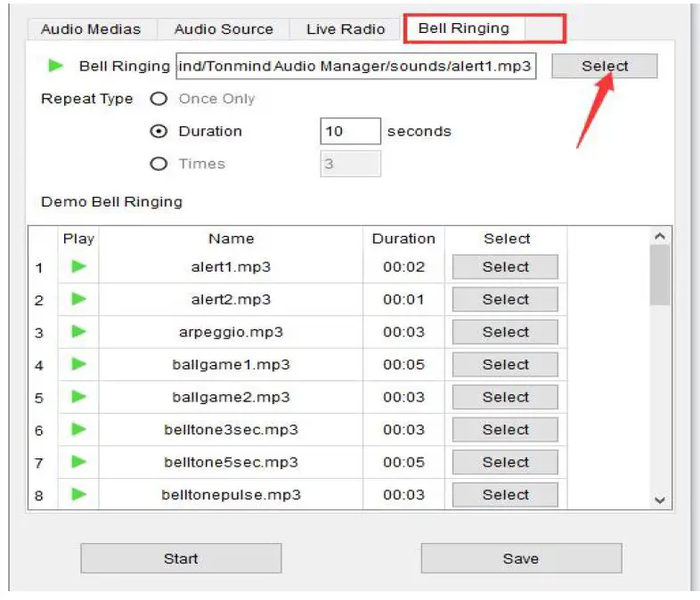
Task: Preview arpeggio.mp3 with its play icon
Action: coord(78,331)
